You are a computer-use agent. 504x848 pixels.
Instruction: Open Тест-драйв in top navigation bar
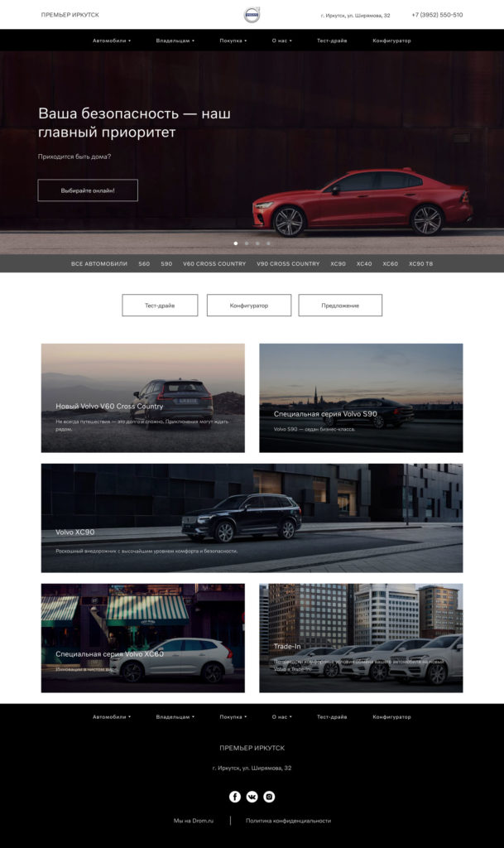(332, 41)
